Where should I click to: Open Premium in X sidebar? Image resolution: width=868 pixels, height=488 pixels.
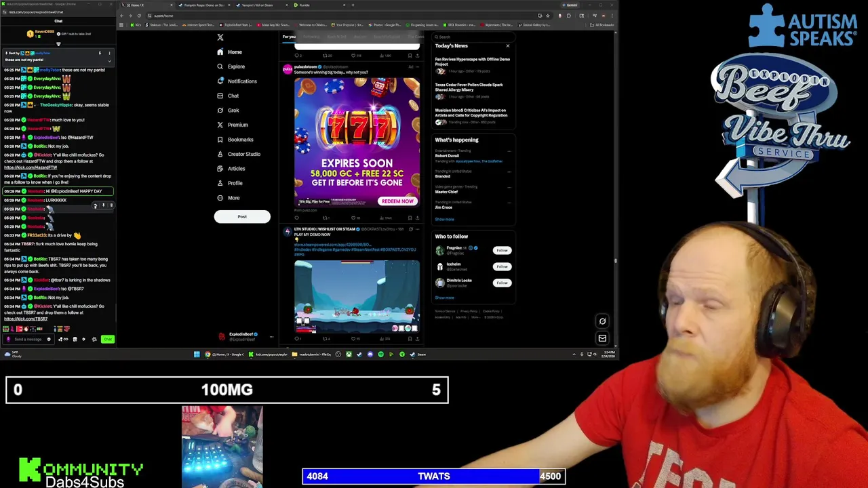232,125
